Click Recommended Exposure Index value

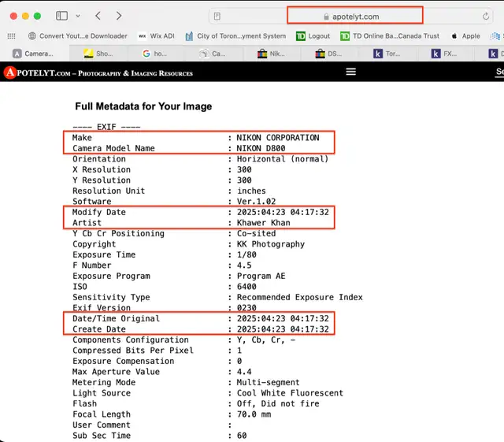(299, 297)
